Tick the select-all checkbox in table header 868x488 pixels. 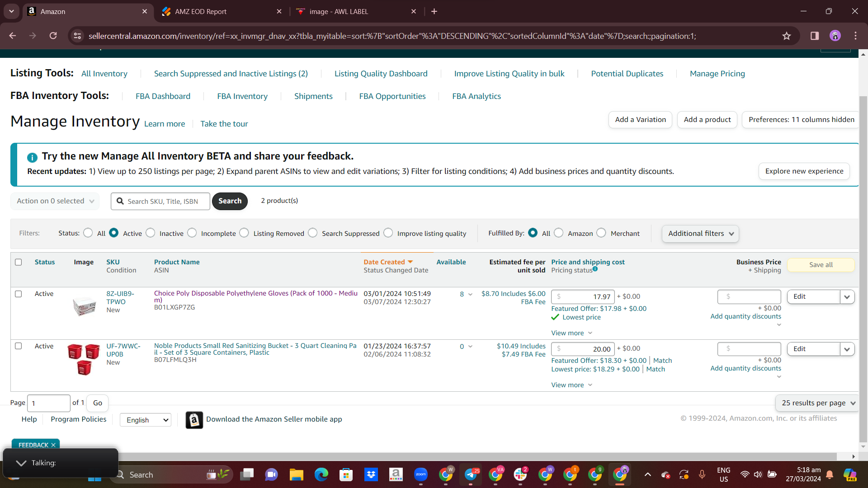click(x=19, y=262)
